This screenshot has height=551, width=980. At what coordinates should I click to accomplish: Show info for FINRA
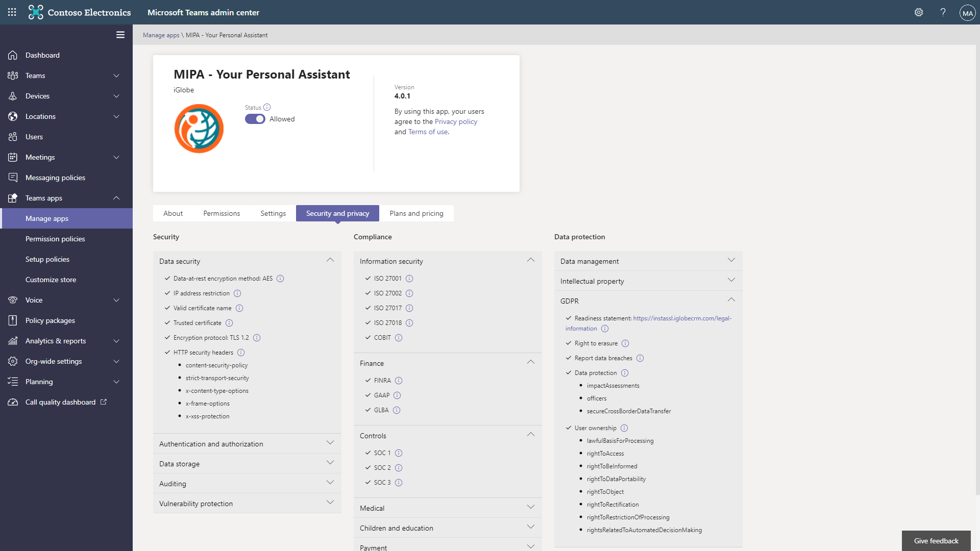click(x=399, y=381)
